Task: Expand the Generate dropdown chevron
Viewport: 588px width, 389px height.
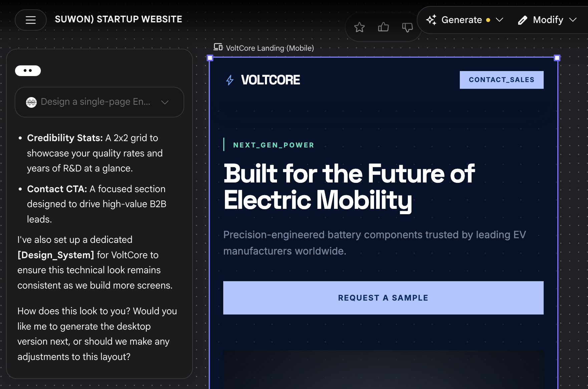Action: [500, 20]
